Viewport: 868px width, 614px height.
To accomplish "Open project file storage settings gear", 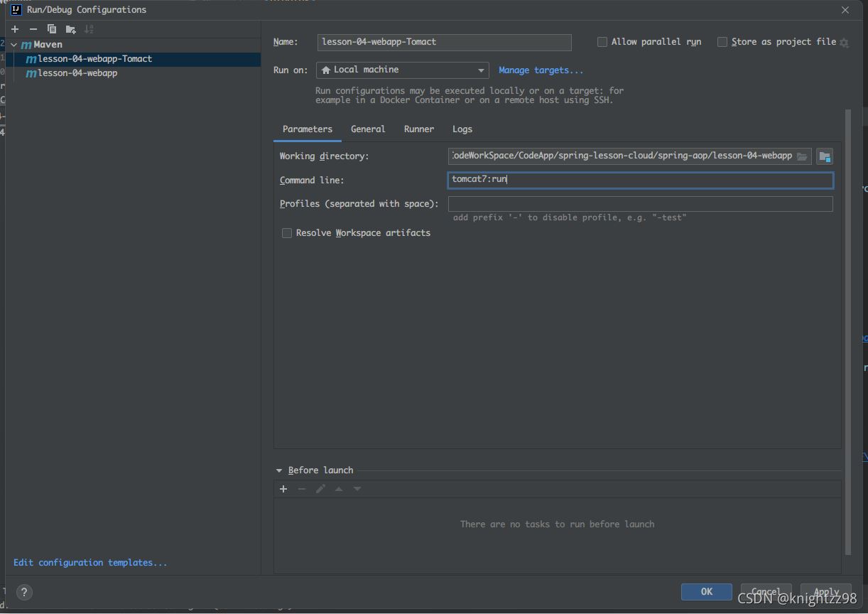I will click(x=844, y=43).
